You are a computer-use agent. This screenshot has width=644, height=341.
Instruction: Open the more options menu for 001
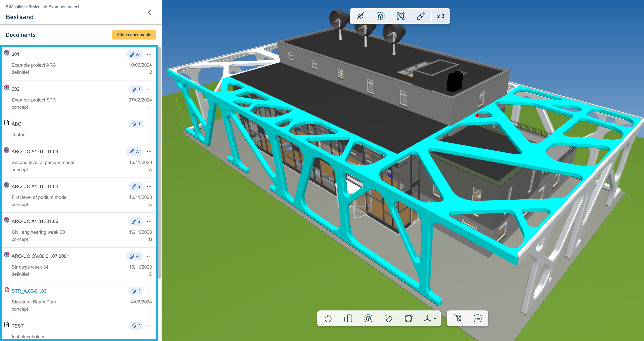coord(149,54)
